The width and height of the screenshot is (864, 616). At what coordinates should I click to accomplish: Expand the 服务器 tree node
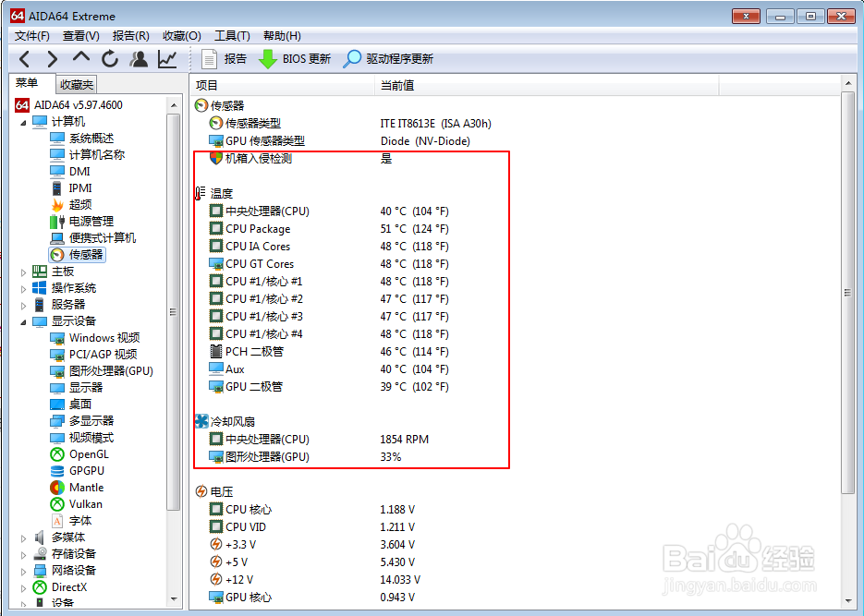pos(23,305)
